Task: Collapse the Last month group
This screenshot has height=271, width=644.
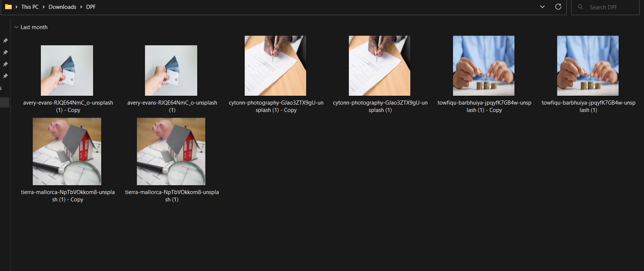Action: tap(16, 27)
